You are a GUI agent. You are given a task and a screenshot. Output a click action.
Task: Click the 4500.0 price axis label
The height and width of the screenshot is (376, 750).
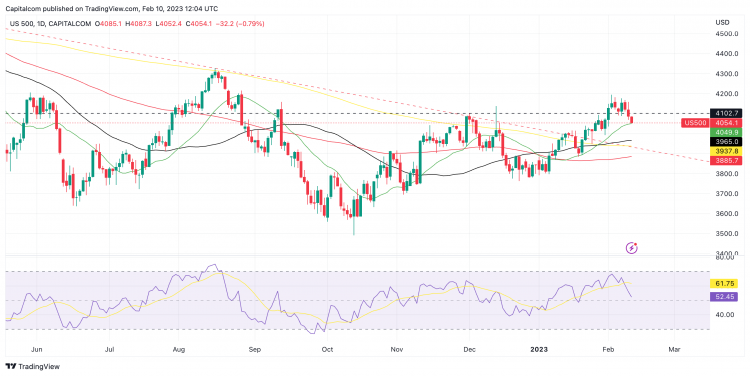pyautogui.click(x=728, y=34)
